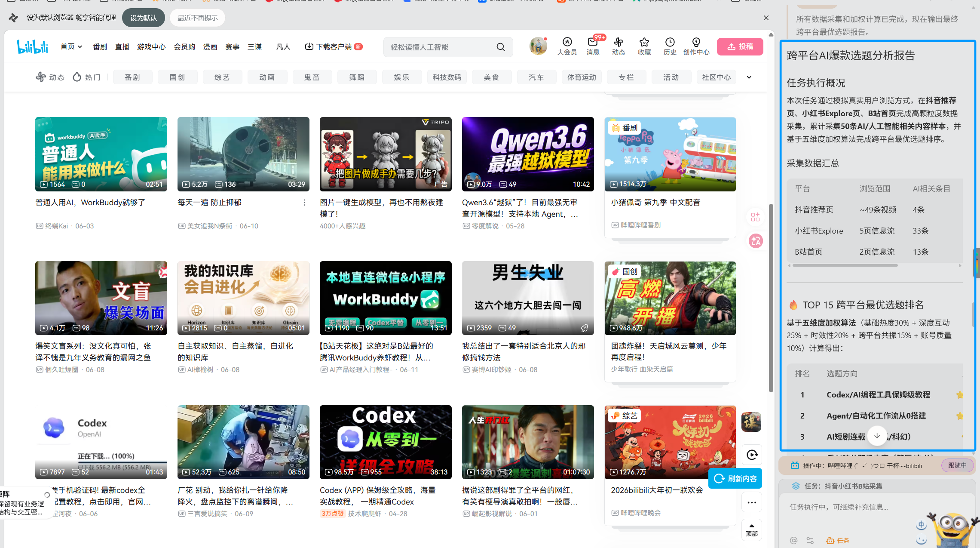
Task: Click 下载客户端 download icon
Action: pos(309,46)
